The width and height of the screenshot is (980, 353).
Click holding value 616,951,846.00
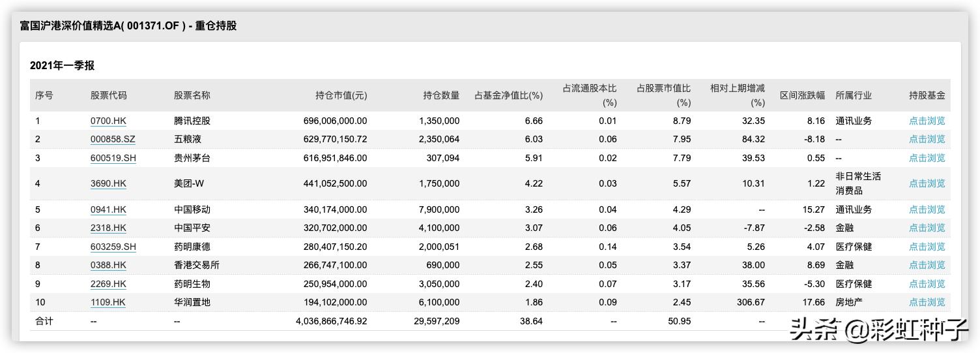coord(335,158)
